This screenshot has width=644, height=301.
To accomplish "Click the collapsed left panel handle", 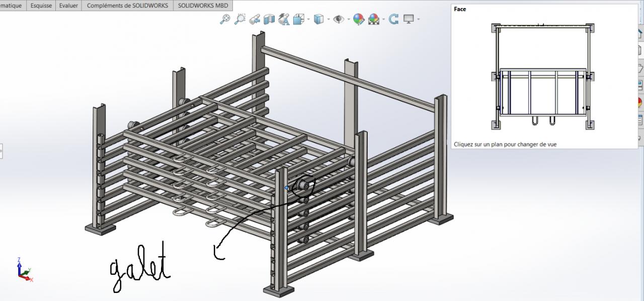I will point(1,150).
